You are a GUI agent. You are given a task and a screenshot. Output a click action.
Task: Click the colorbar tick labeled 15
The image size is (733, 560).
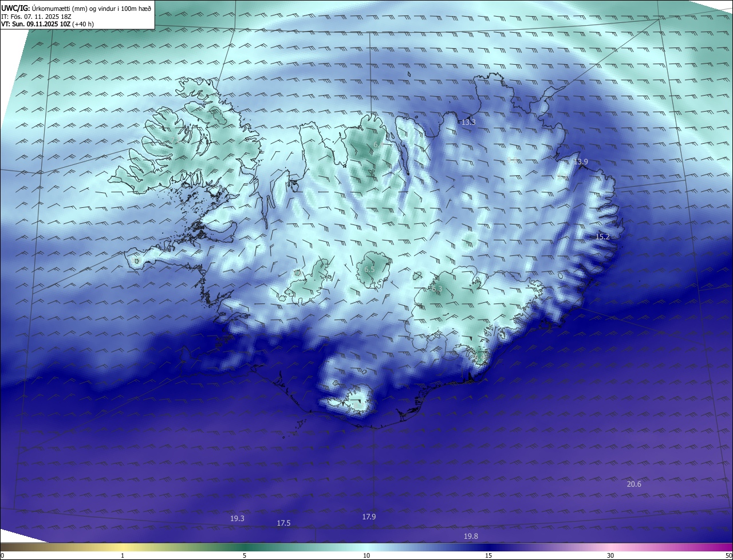click(x=488, y=555)
